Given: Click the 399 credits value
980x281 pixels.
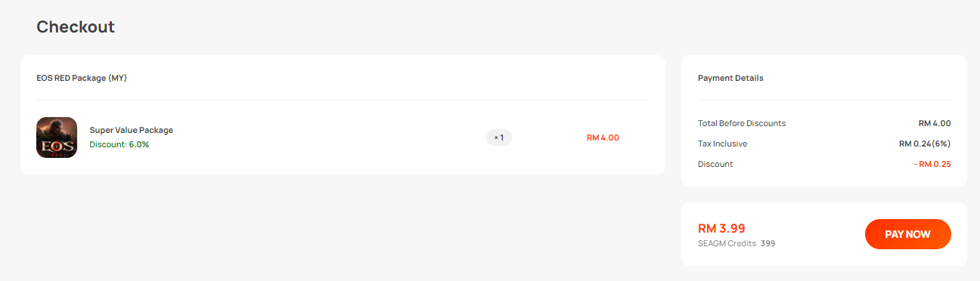Looking at the screenshot, I should [768, 244].
